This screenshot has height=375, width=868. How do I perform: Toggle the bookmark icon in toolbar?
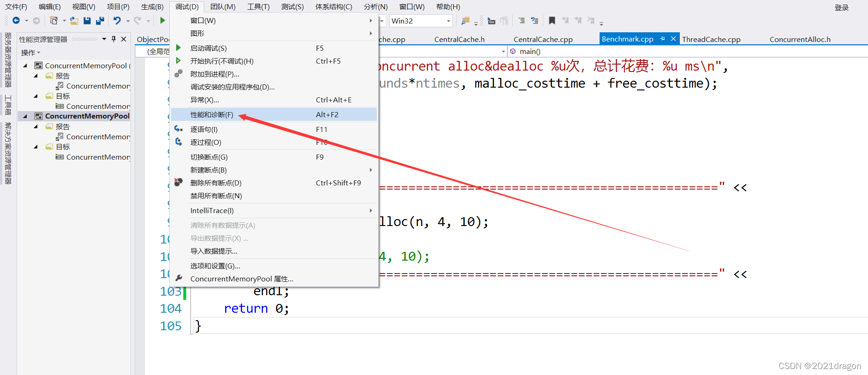point(552,20)
